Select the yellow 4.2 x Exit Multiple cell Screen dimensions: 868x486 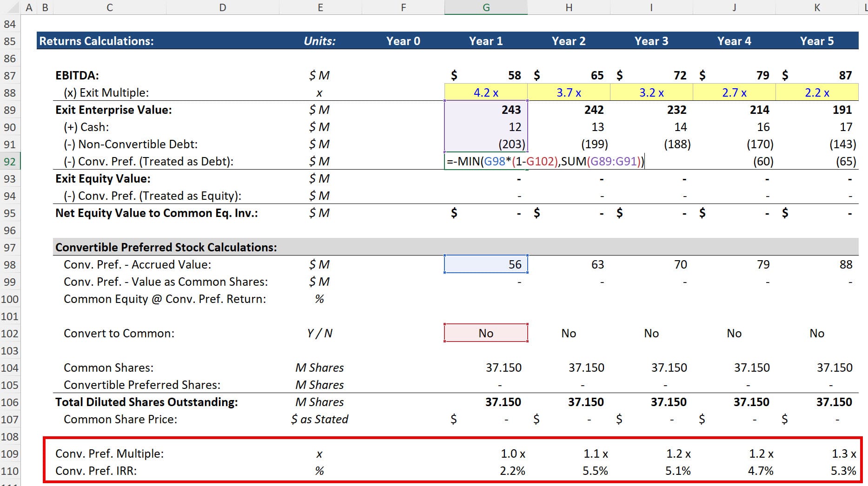(486, 92)
